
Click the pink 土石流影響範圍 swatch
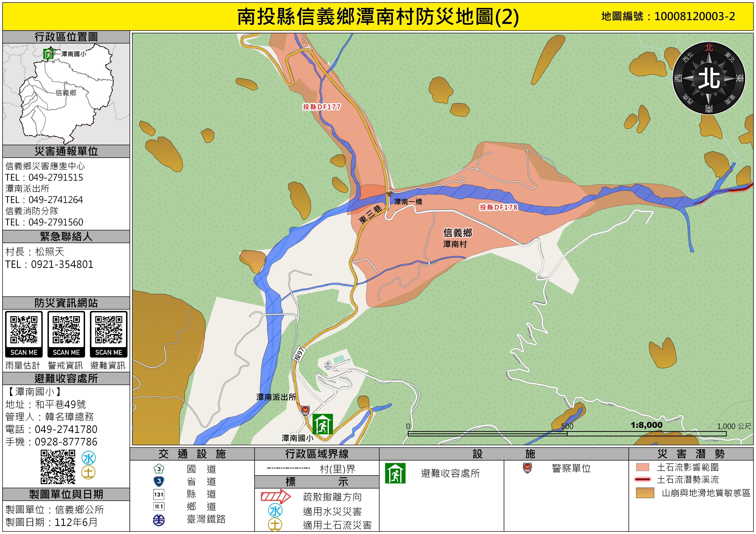[642, 467]
